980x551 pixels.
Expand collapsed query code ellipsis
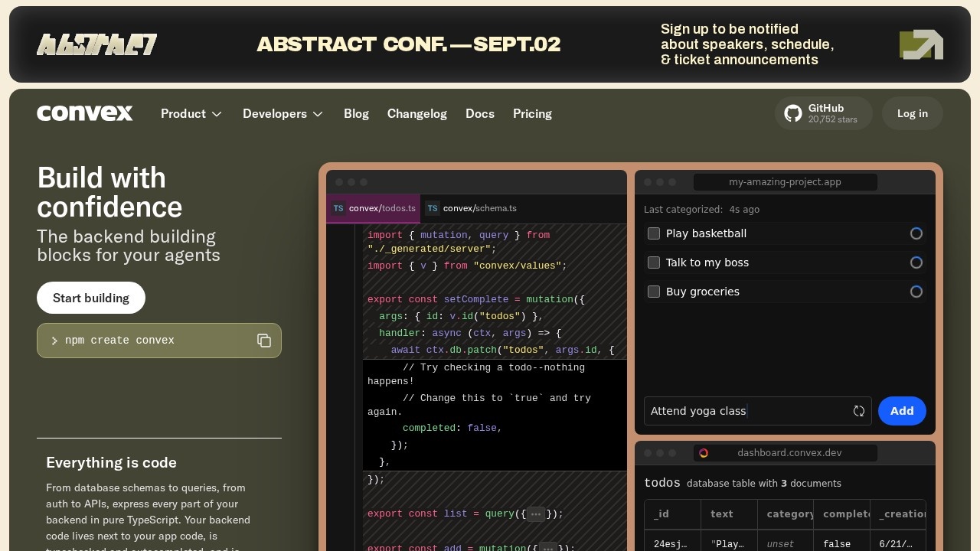[x=536, y=514]
